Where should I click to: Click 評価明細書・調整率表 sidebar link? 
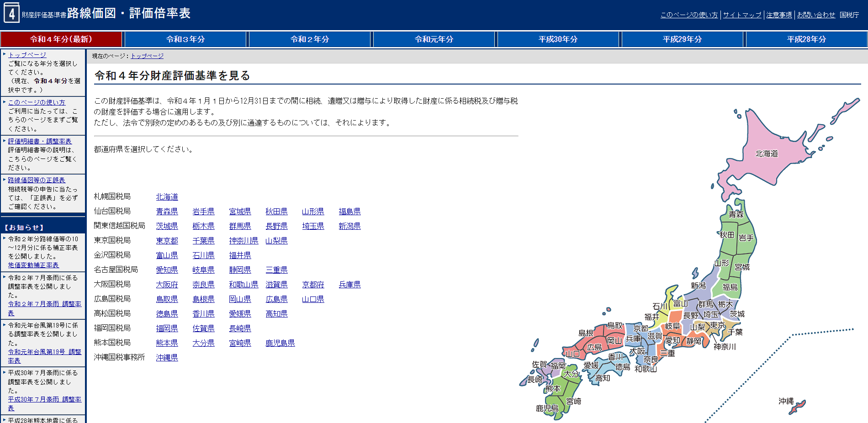click(x=40, y=141)
